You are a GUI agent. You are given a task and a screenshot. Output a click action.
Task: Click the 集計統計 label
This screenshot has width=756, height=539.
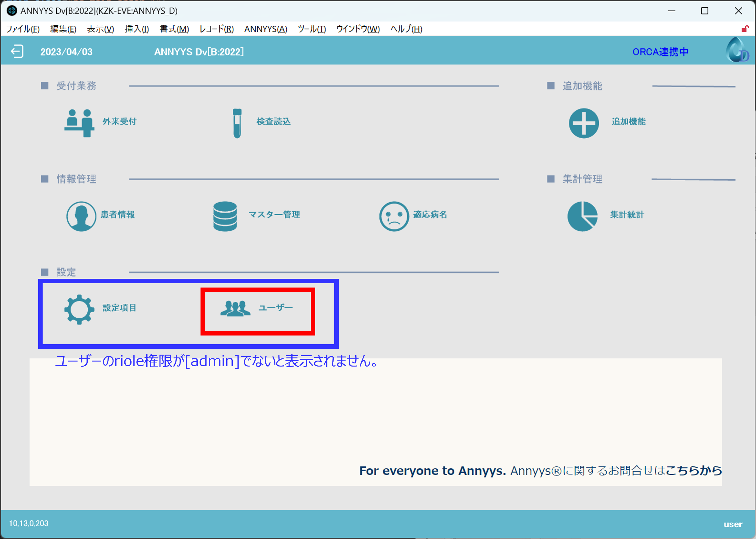(627, 214)
